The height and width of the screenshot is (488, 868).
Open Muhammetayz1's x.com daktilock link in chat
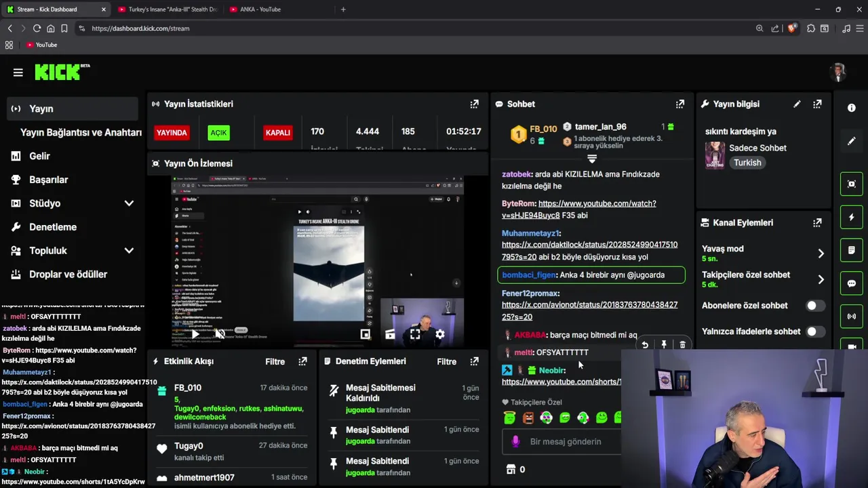point(589,251)
